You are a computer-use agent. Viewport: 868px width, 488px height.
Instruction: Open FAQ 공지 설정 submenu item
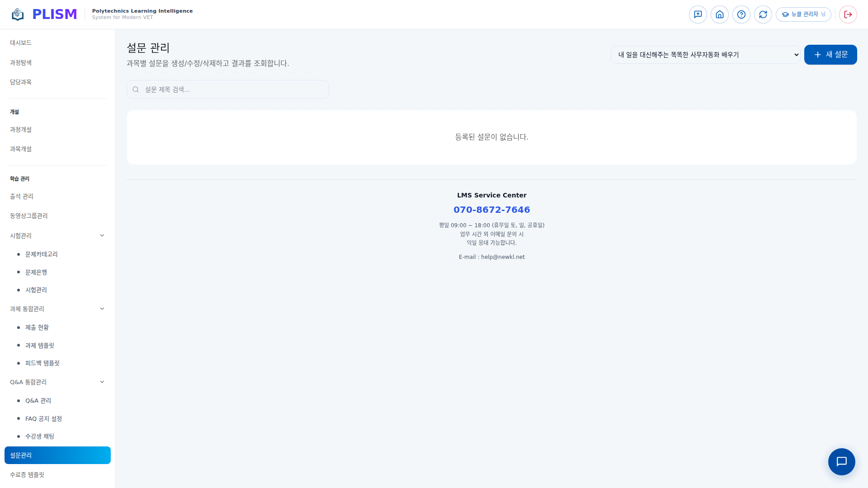coord(43,418)
